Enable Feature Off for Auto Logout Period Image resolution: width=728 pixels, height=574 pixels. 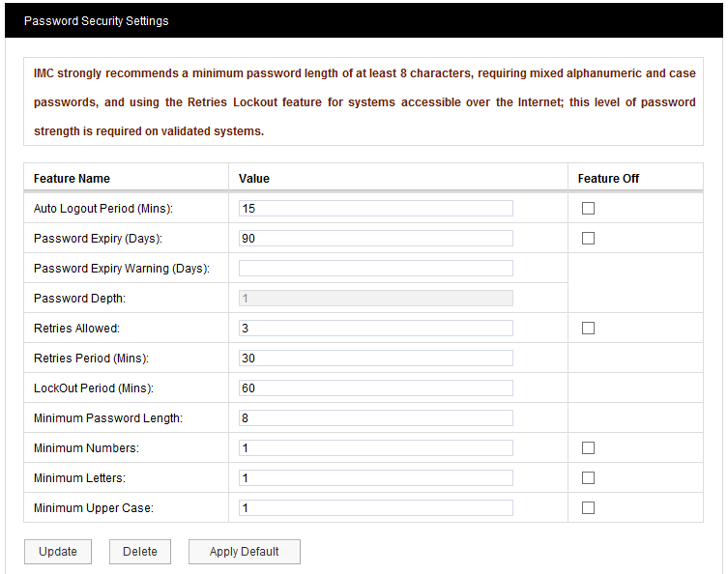[x=588, y=209]
